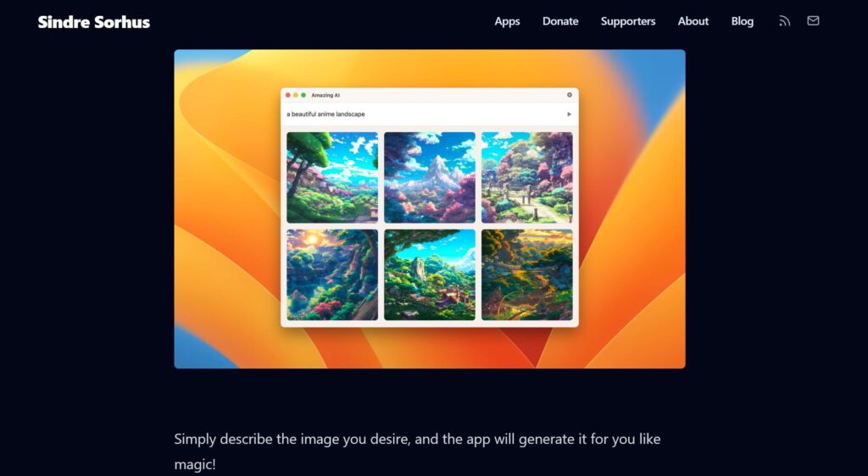The width and height of the screenshot is (868, 476).
Task: Select the top-left village hillside thumbnail
Action: point(332,177)
